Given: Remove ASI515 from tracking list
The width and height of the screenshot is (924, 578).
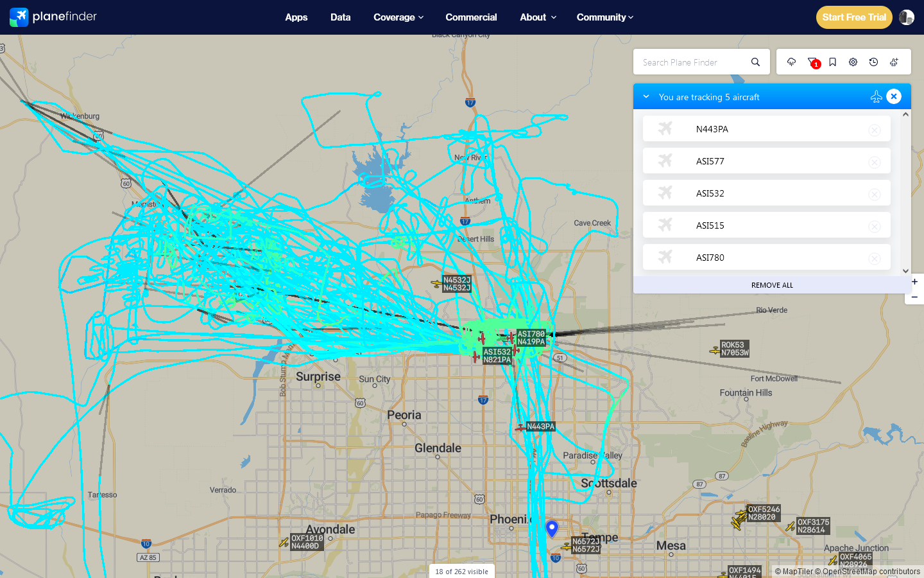Looking at the screenshot, I should (874, 226).
